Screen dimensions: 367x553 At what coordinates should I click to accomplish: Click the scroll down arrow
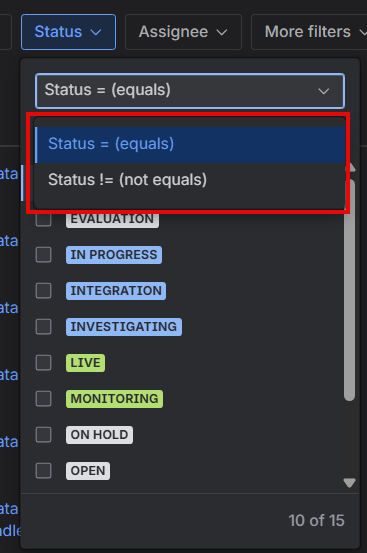(349, 483)
